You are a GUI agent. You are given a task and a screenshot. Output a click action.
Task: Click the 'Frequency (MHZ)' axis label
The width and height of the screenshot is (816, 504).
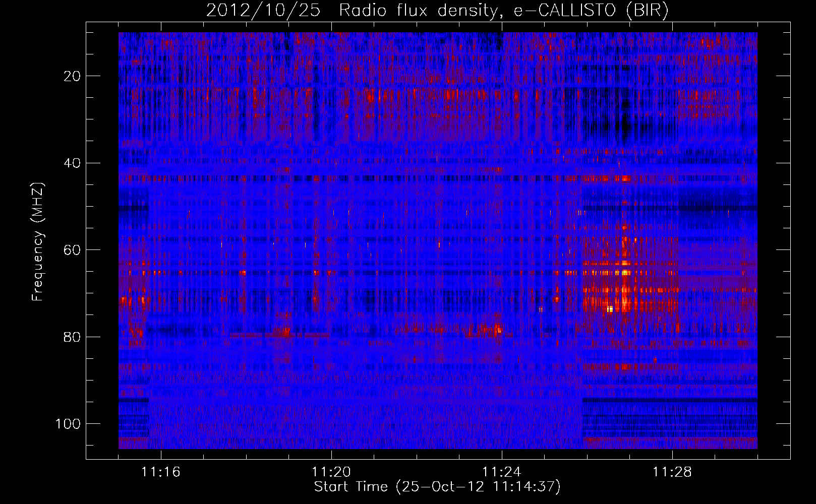click(38, 242)
